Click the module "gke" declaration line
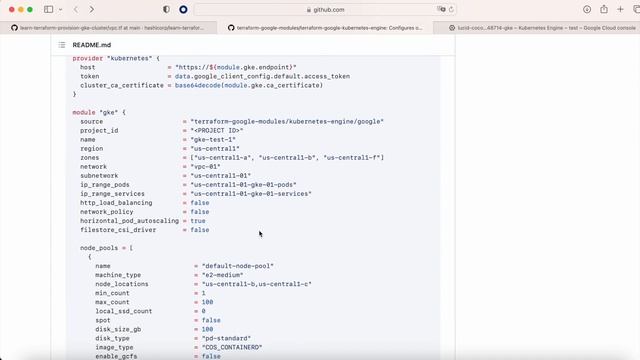640x360 pixels. tap(99, 112)
